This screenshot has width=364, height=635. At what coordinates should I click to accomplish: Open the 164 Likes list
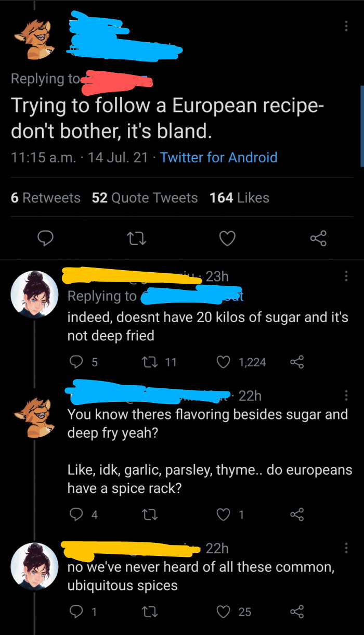tap(239, 198)
